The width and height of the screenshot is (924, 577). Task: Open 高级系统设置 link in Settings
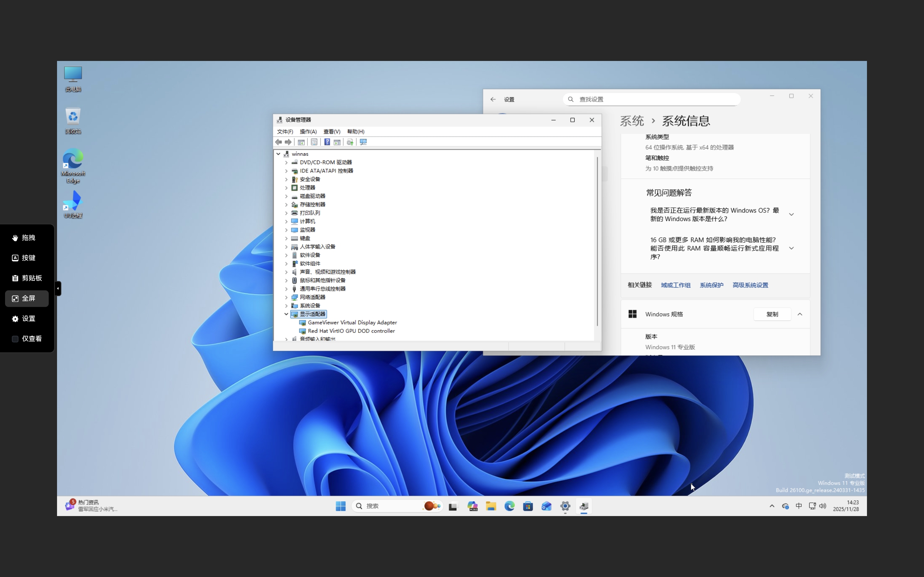[750, 285]
